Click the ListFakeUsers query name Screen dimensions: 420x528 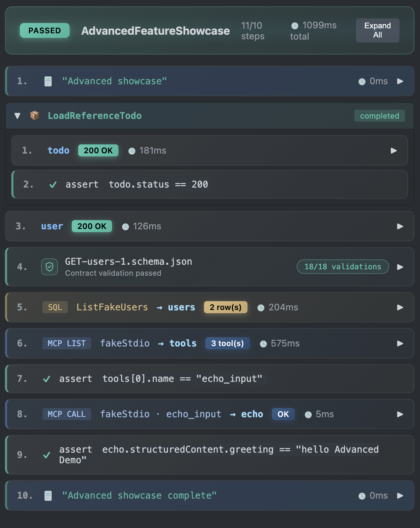pyautogui.click(x=112, y=307)
